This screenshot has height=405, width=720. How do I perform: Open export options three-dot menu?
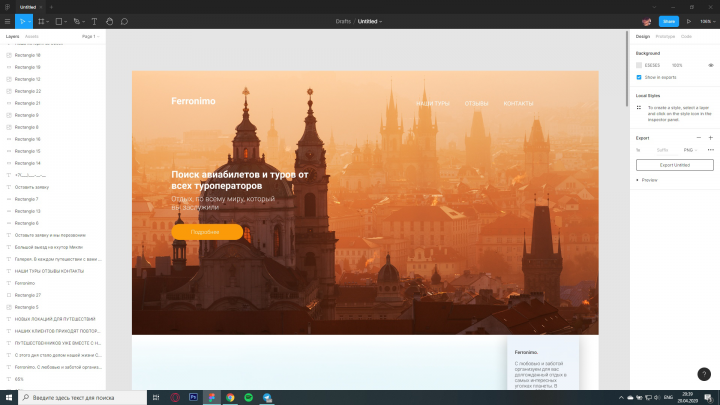[710, 150]
